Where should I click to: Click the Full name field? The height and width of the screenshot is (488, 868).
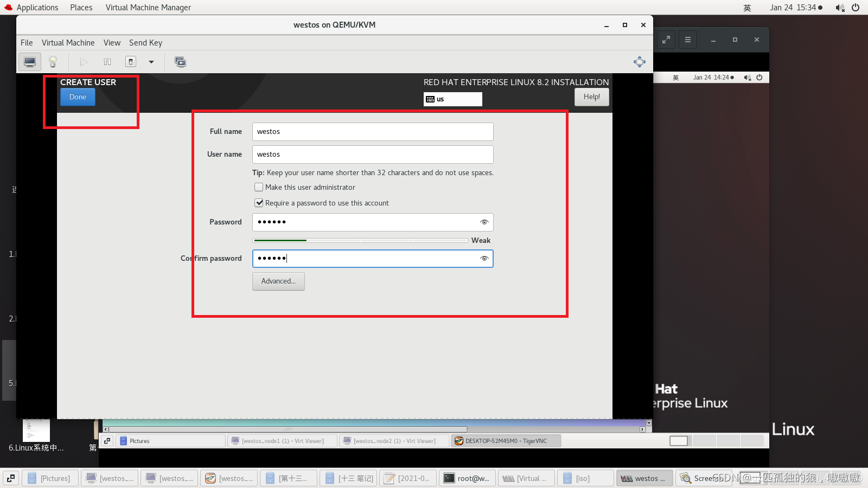point(373,132)
